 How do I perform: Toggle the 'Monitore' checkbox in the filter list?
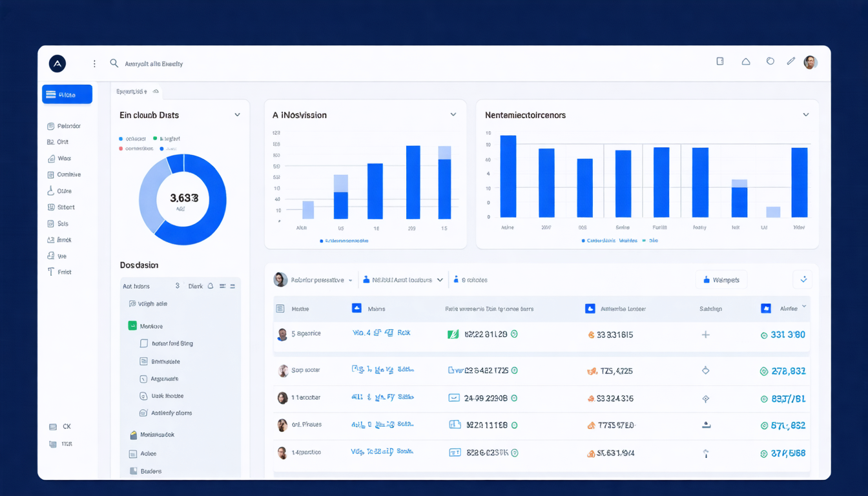coord(132,327)
